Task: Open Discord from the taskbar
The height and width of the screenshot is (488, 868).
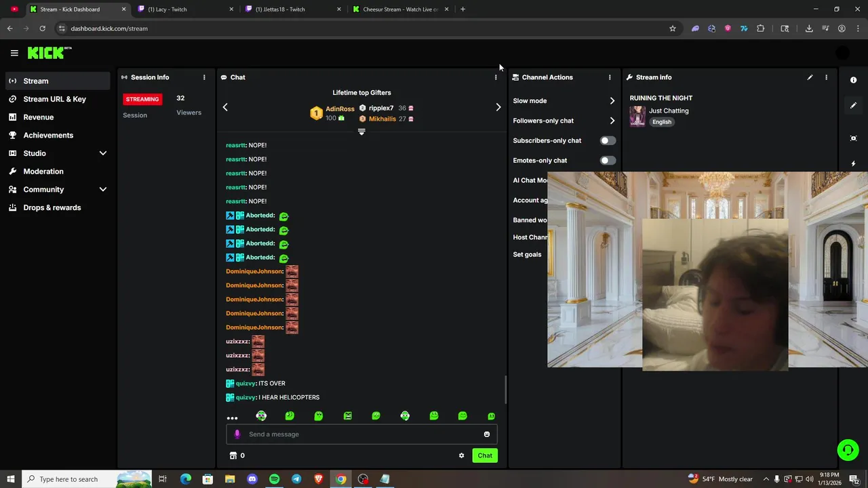Action: [x=252, y=479]
